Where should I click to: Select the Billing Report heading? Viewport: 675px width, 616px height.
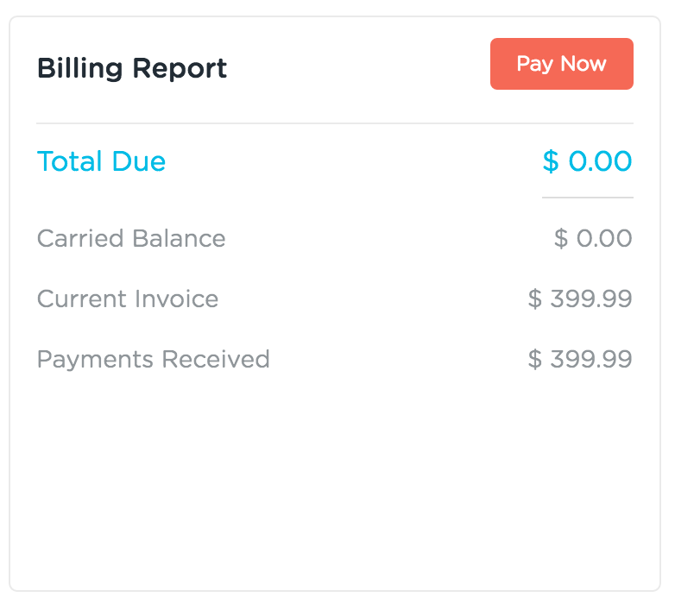click(132, 68)
